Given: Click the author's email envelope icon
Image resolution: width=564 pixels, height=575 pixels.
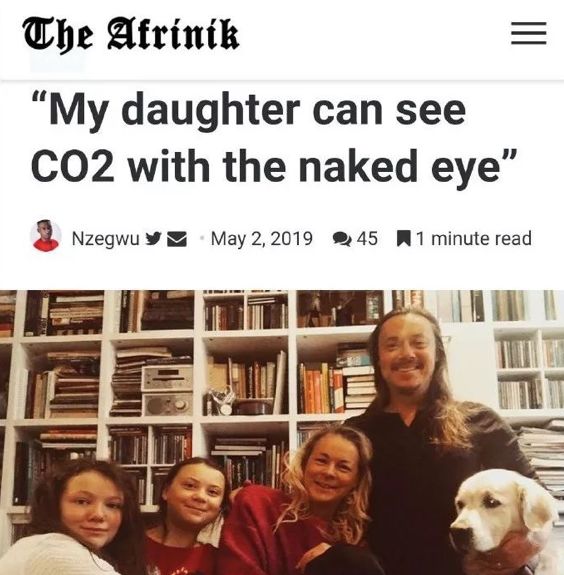Looking at the screenshot, I should tap(177, 239).
